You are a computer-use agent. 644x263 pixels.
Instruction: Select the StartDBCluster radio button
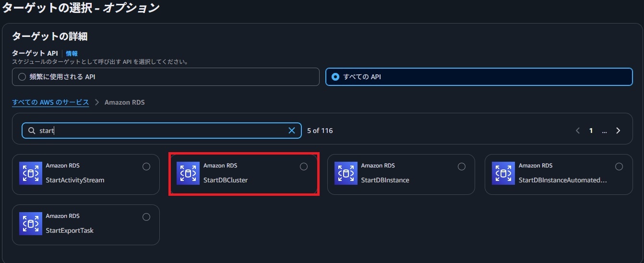[x=304, y=167]
